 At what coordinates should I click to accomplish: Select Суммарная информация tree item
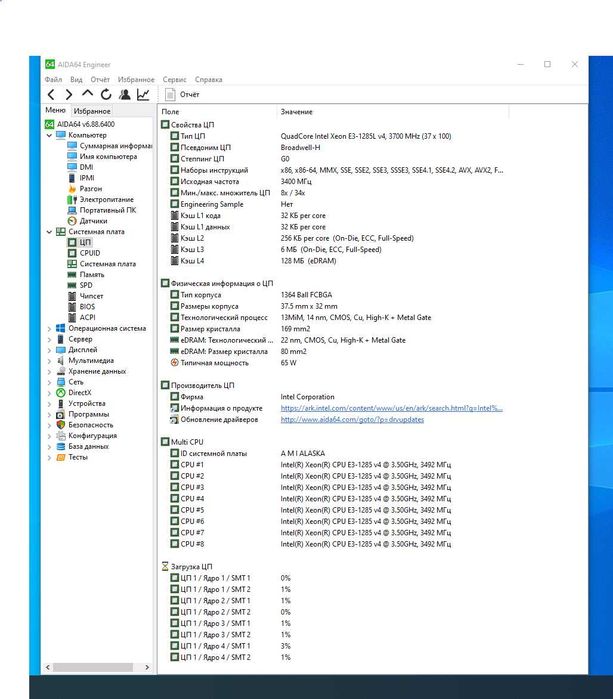(x=110, y=146)
